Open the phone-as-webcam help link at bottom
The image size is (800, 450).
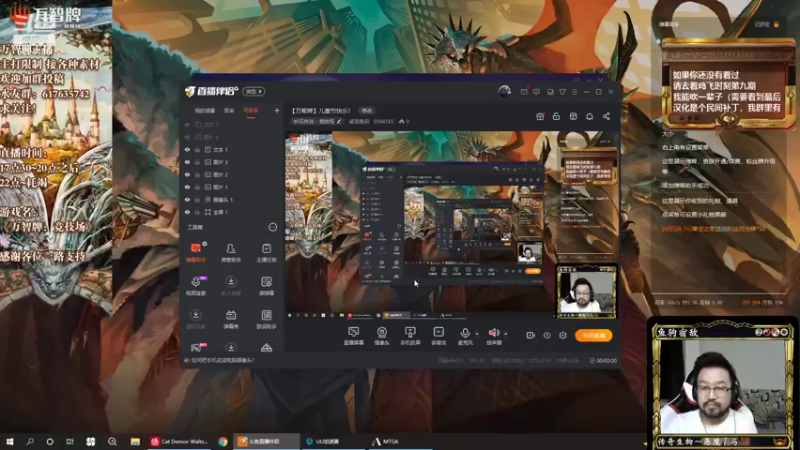click(218, 360)
